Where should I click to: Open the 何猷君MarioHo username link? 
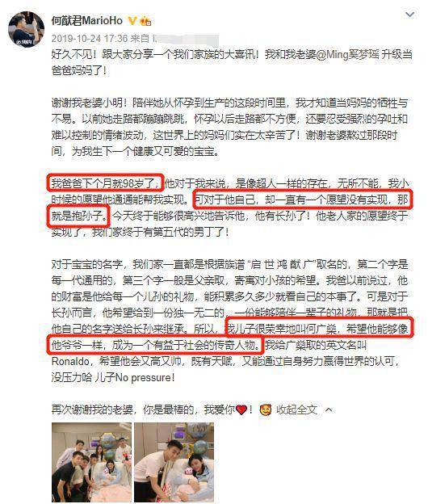[87, 20]
